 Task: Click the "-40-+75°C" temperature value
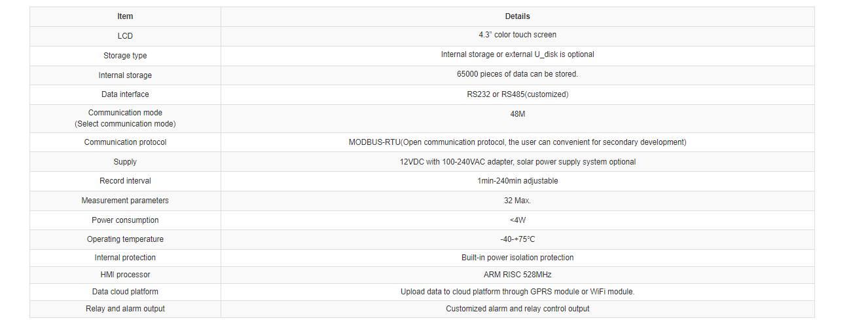pyautogui.click(x=517, y=239)
